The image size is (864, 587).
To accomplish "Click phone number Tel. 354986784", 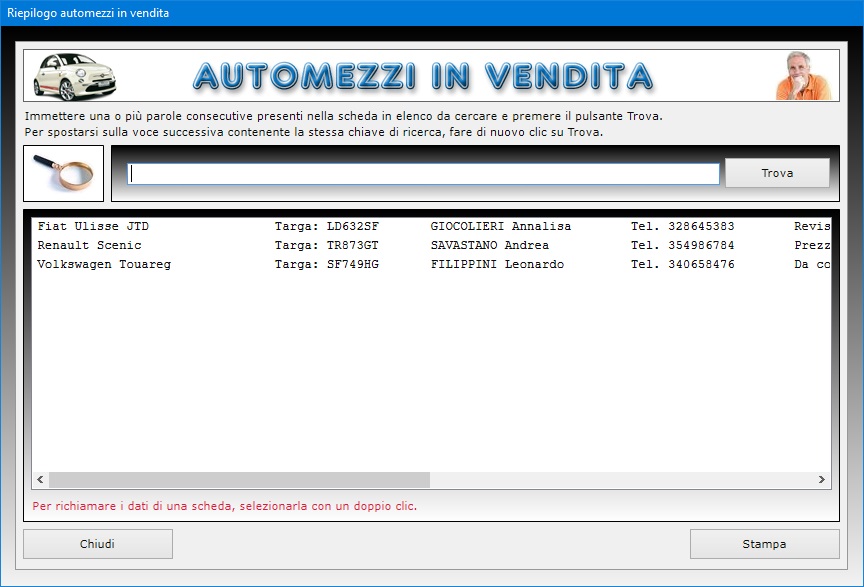I will pos(682,245).
